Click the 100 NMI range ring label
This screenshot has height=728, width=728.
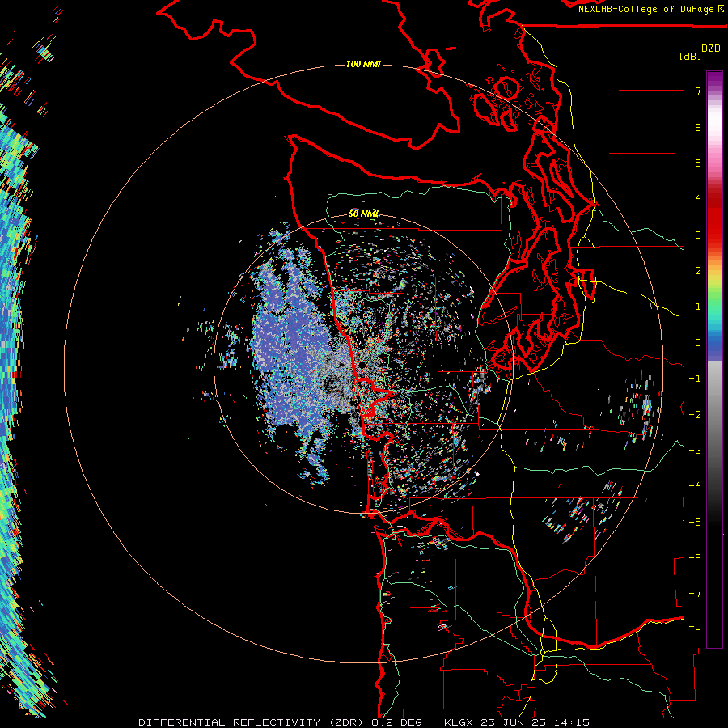pyautogui.click(x=363, y=64)
